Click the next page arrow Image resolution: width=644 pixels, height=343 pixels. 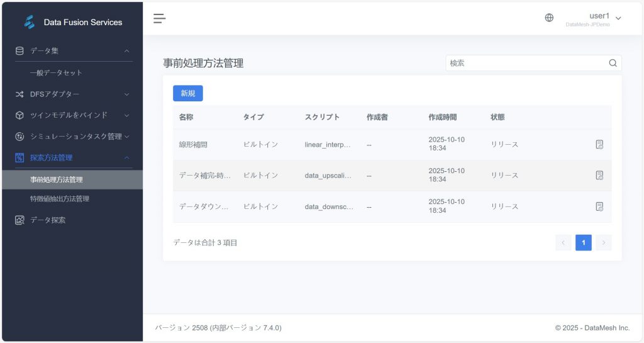[x=604, y=242]
